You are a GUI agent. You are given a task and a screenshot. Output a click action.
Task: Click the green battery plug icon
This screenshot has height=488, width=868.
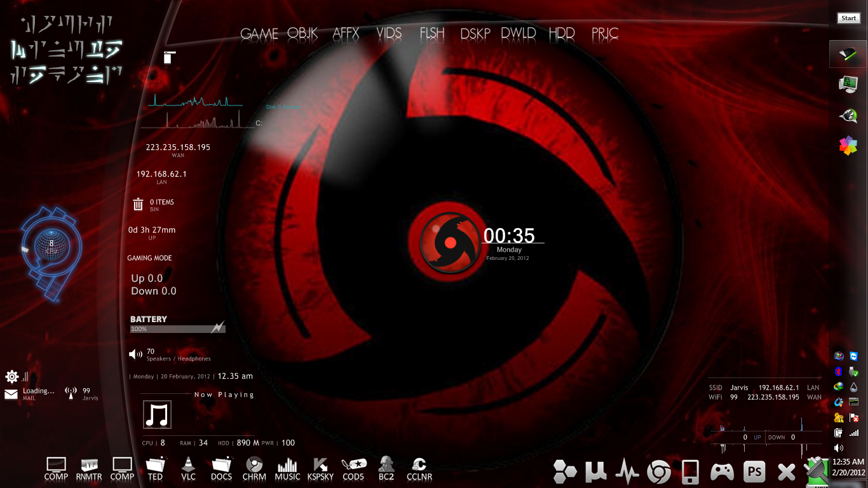[816, 472]
